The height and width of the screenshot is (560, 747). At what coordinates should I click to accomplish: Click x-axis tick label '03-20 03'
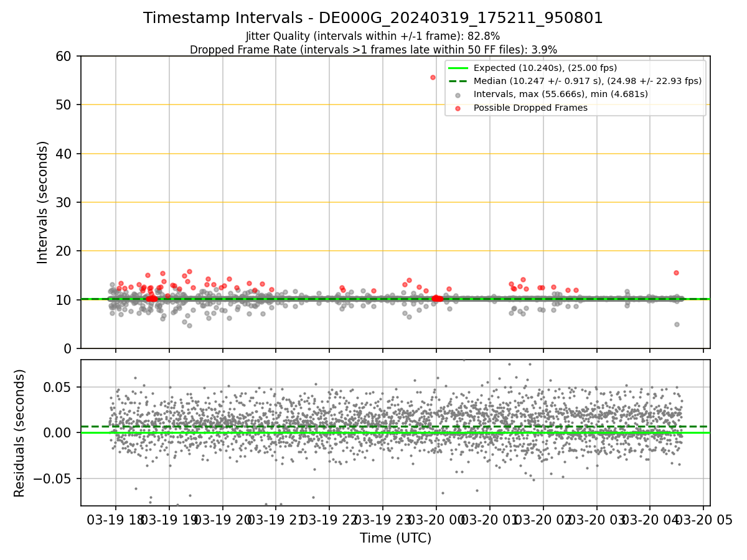[596, 520]
